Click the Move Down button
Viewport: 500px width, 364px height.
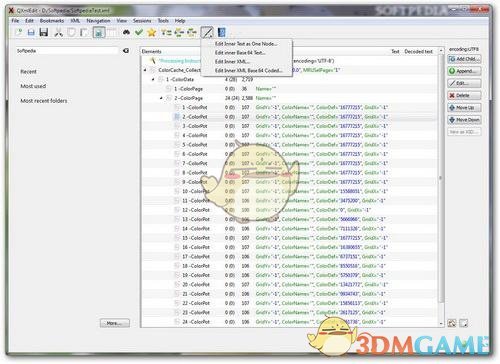pos(464,120)
